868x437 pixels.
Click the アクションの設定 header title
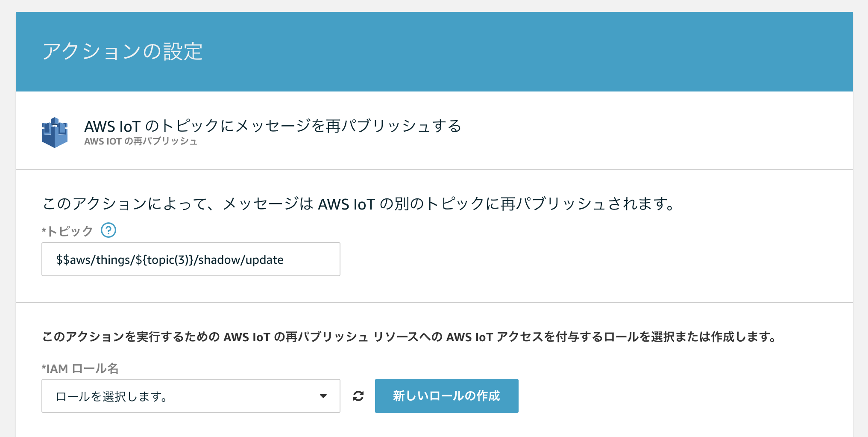(123, 52)
